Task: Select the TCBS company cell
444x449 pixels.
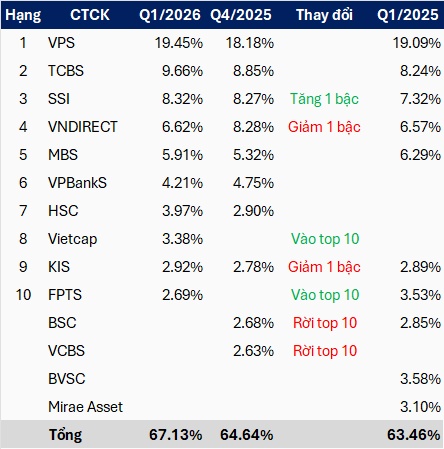Action: tap(66, 71)
